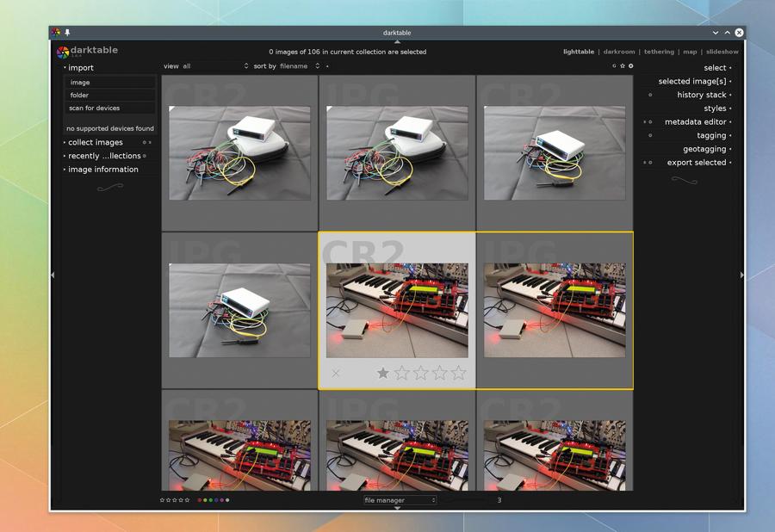Switch to the darkroom view
The width and height of the screenshot is (775, 532).
tap(619, 52)
